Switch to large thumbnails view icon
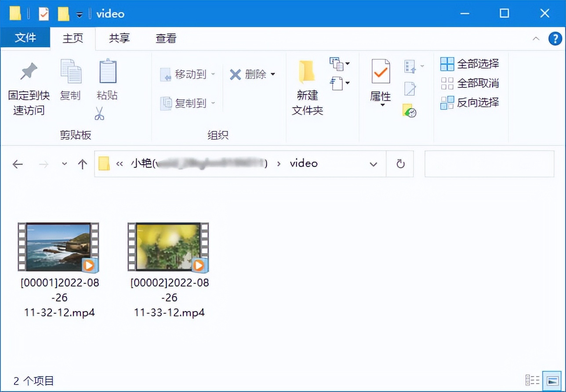Viewport: 566px width, 392px height. tap(552, 380)
